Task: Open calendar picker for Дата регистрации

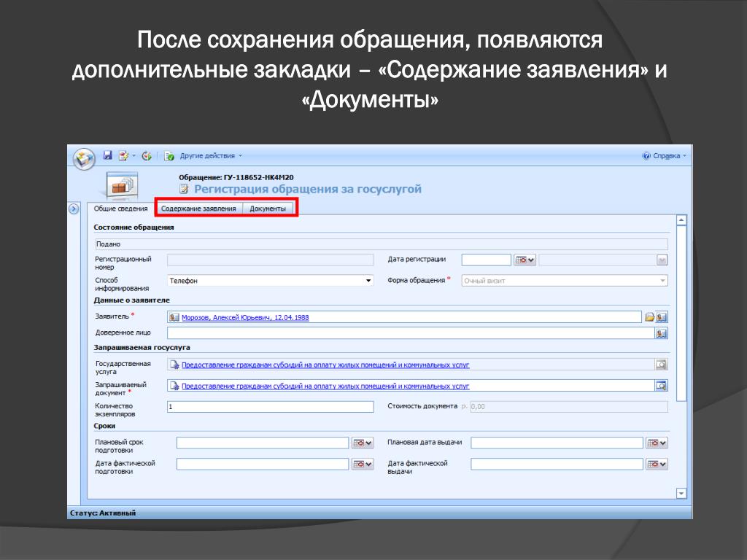Action: (525, 260)
